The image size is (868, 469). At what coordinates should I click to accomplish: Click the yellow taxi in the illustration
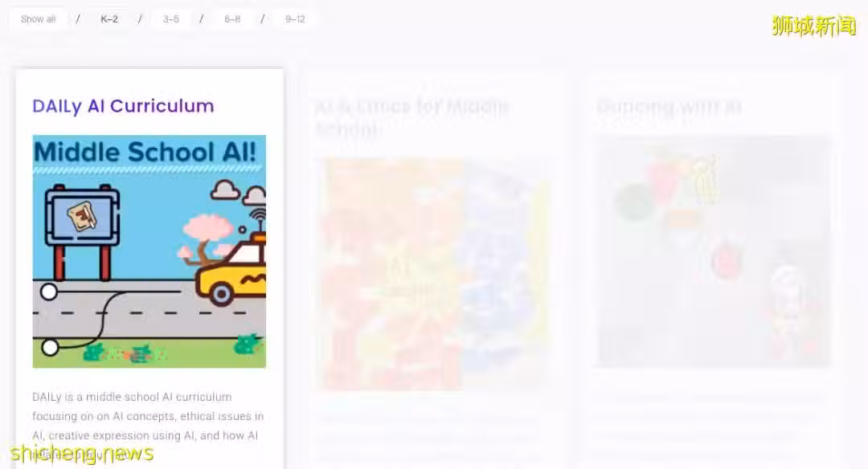coord(231,271)
